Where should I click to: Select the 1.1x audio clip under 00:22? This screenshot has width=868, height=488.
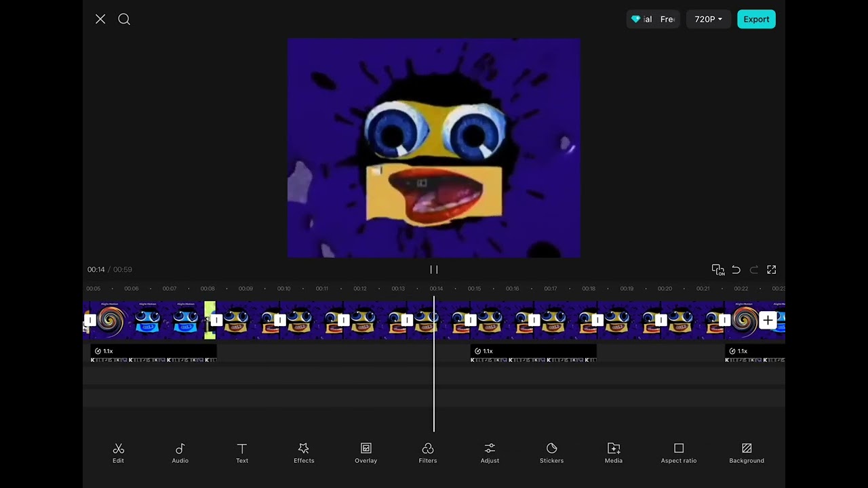tap(755, 353)
